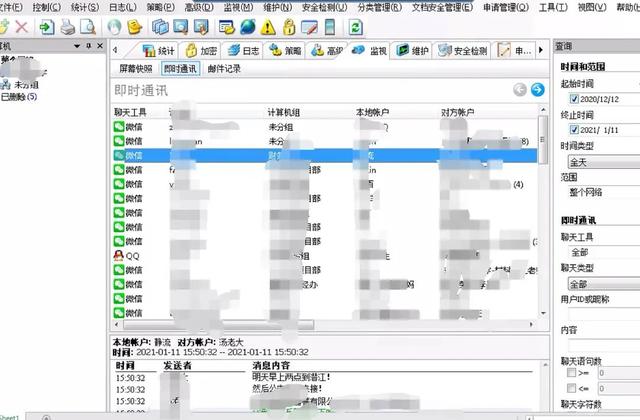
Task: Open the 日志(L) menu
Action: [x=122, y=7]
